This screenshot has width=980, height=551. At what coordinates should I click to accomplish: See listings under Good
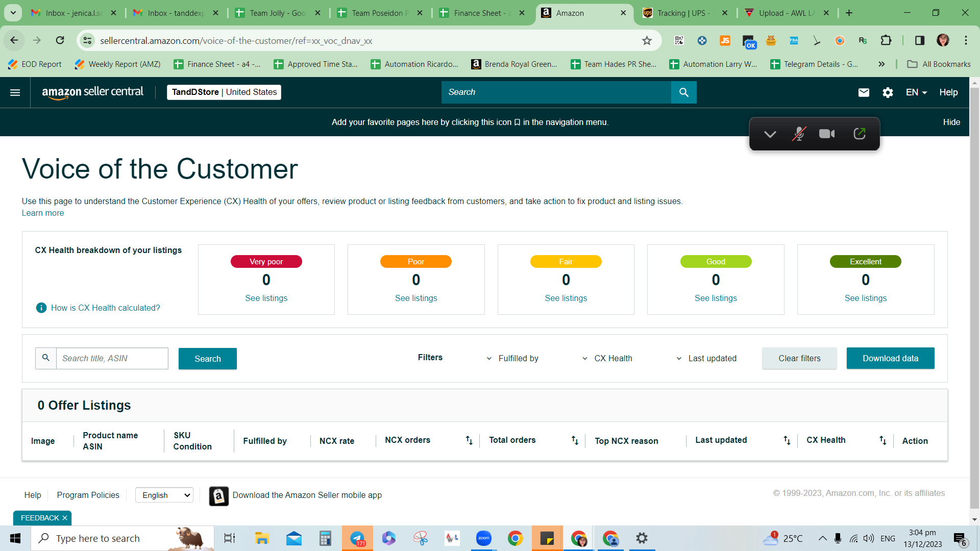click(716, 298)
